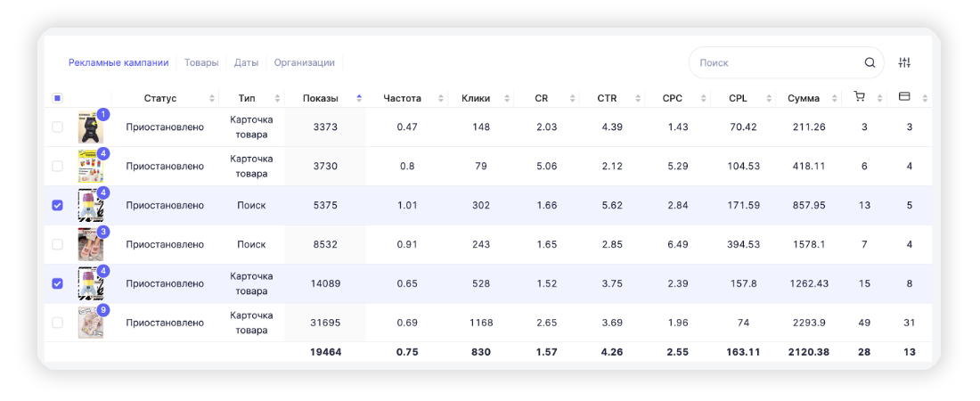Sort the CPL column using its arrows
The width and height of the screenshot is (980, 401).
pos(767,98)
